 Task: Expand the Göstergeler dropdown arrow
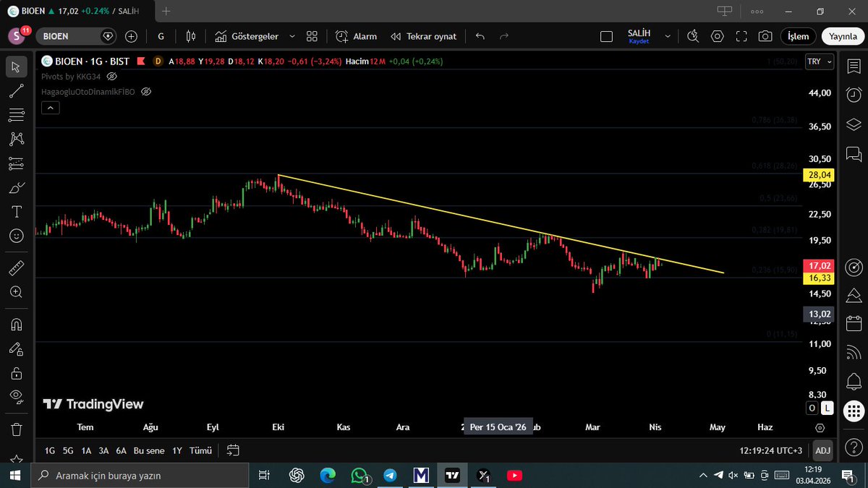tap(292, 36)
